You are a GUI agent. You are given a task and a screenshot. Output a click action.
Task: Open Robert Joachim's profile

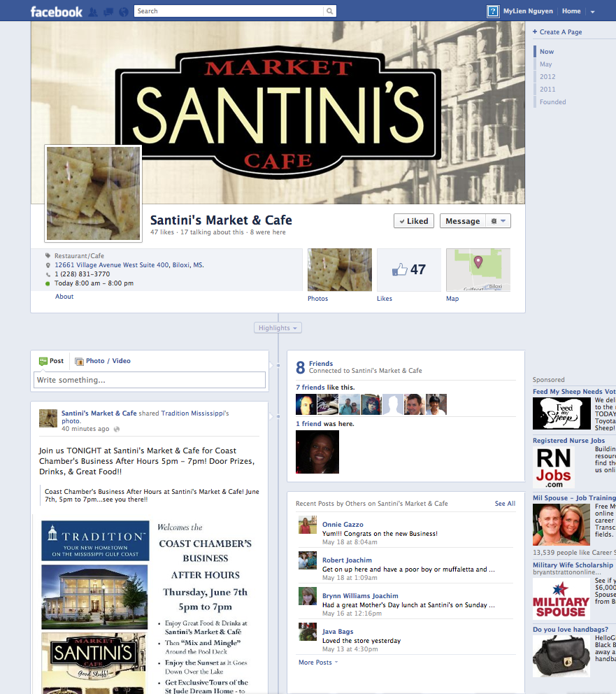click(x=347, y=560)
